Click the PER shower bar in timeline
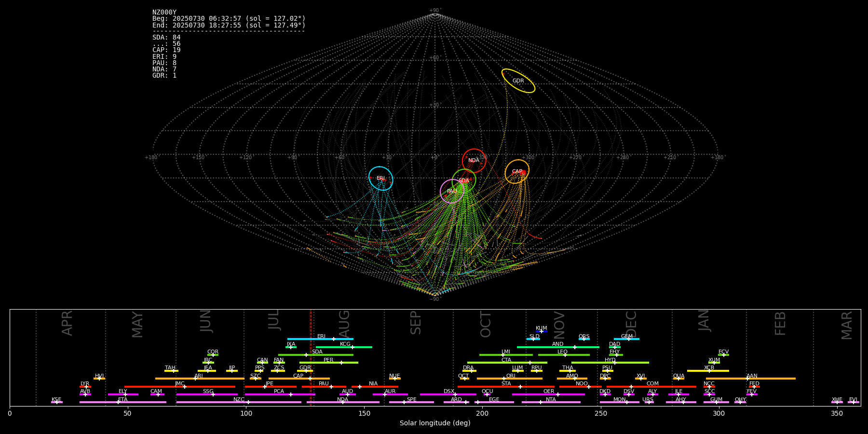Image resolution: width=868 pixels, height=434 pixels. (329, 363)
